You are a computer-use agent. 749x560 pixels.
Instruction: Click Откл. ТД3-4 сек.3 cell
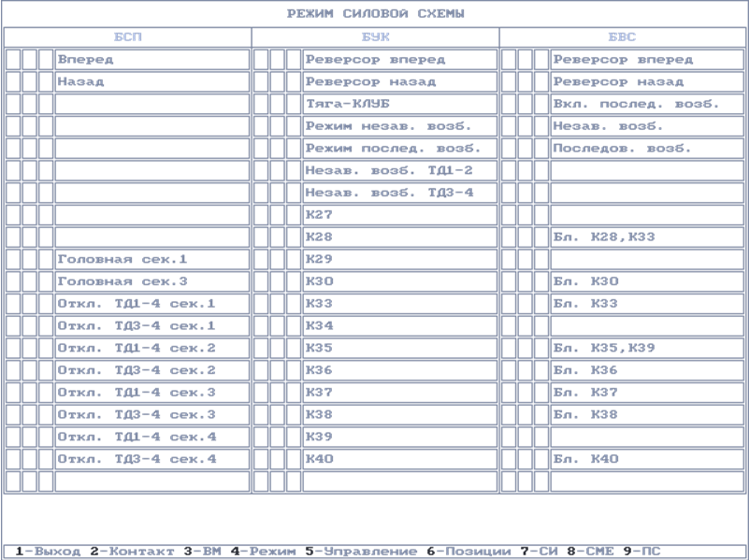tap(152, 414)
